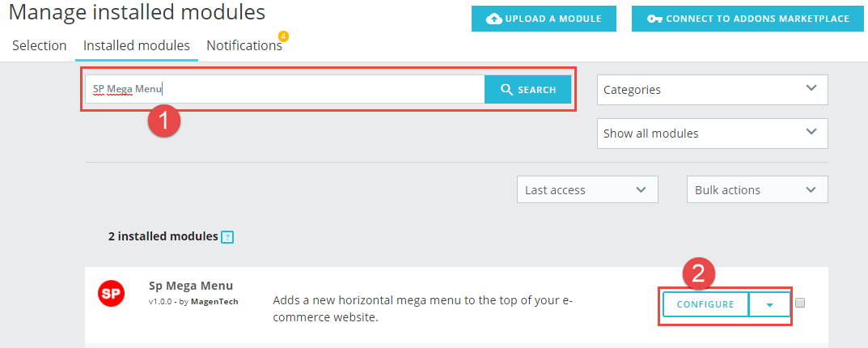Open the Categories dropdown
Screen dimensions: 868x348
click(x=713, y=90)
